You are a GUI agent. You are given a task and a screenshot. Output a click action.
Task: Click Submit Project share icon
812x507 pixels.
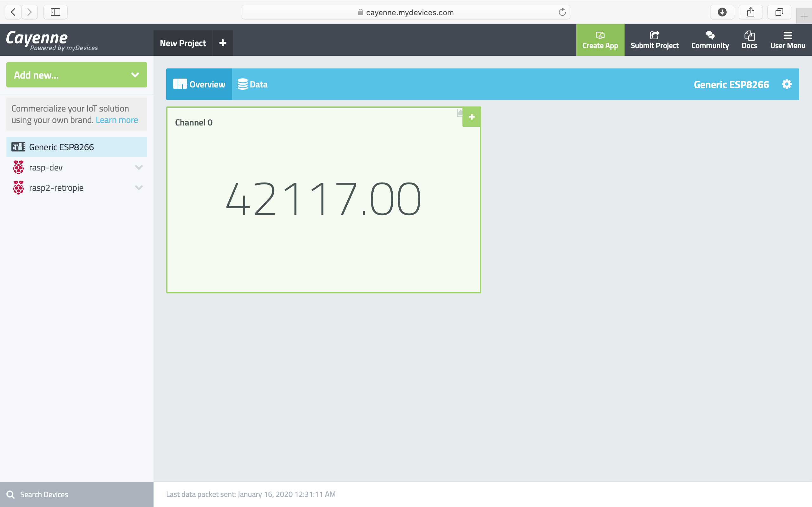(x=654, y=35)
